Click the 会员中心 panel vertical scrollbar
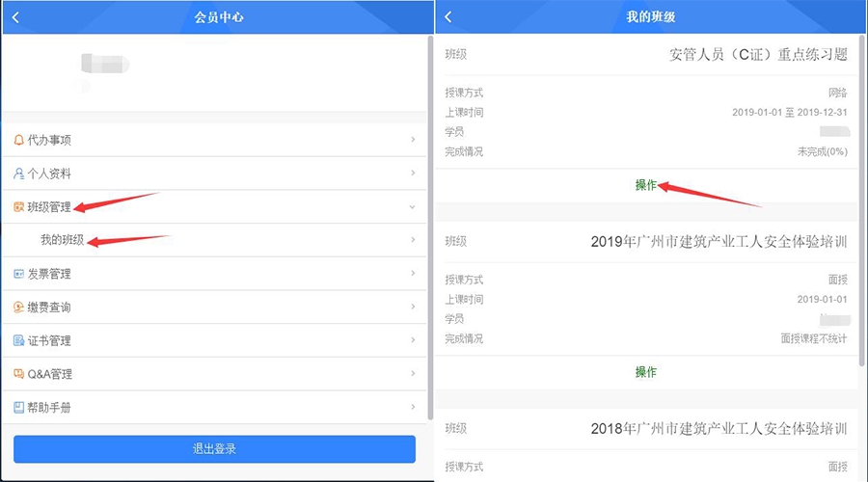Viewport: 868px width, 482px height. click(429, 193)
